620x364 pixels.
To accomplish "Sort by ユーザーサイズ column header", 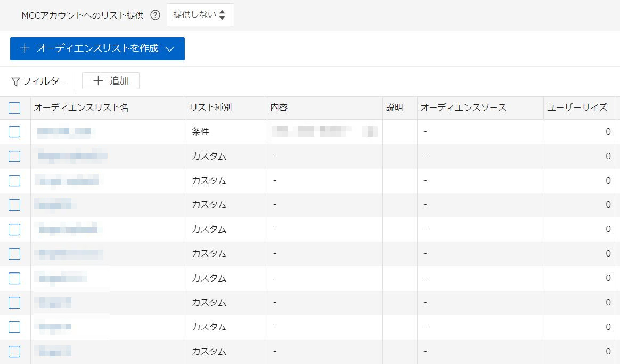I will point(577,108).
